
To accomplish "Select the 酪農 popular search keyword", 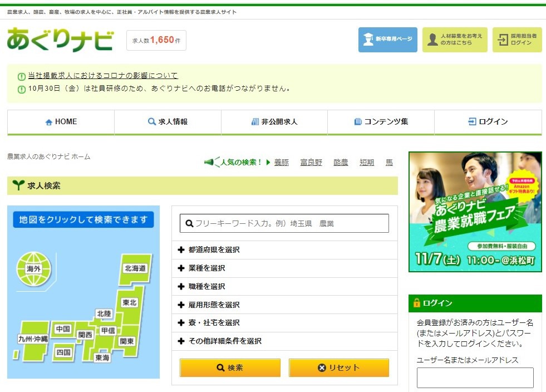I will pyautogui.click(x=340, y=162).
